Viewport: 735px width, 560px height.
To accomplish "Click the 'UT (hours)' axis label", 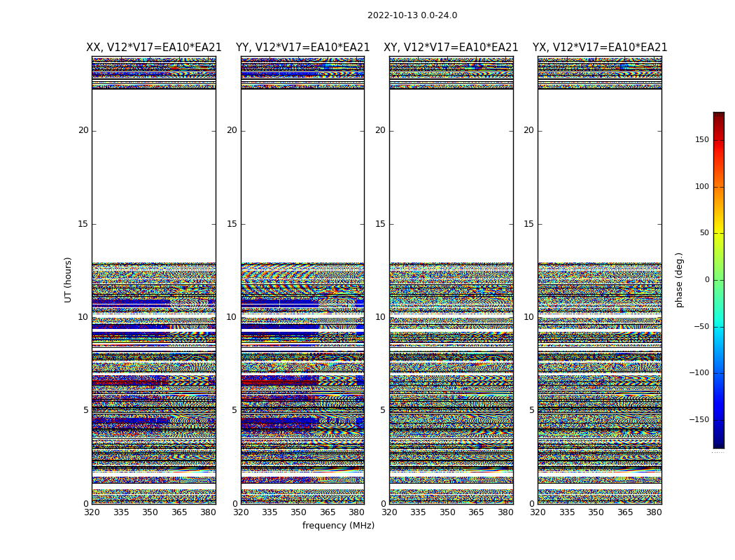I will point(68,280).
